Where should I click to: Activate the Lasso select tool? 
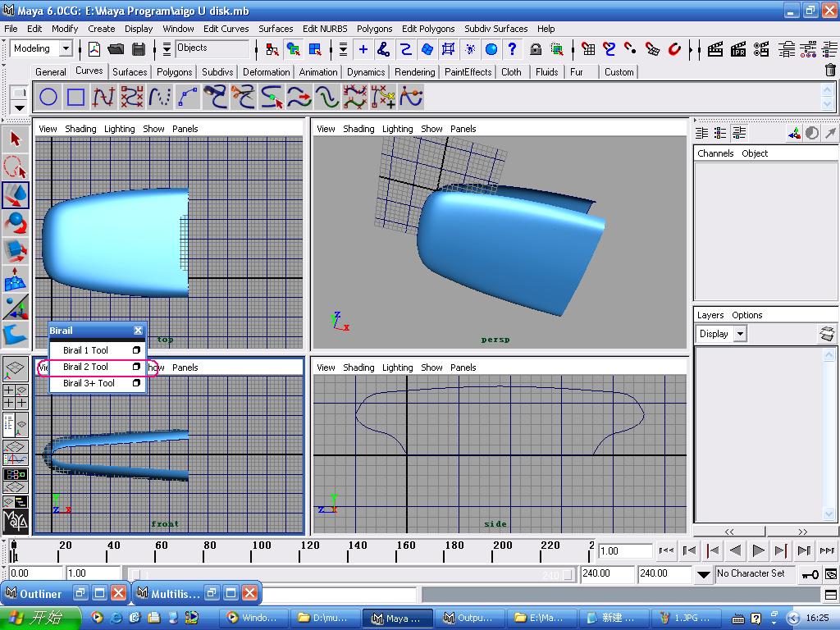click(15, 167)
